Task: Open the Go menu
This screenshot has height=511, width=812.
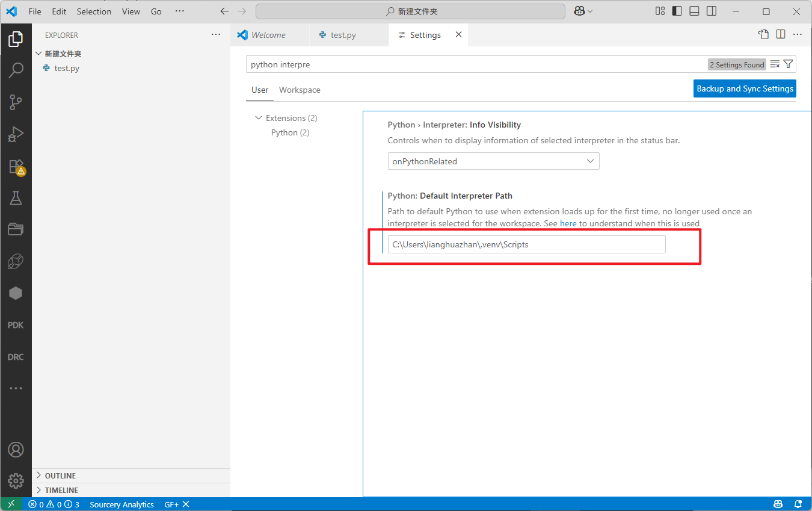Action: 156,11
